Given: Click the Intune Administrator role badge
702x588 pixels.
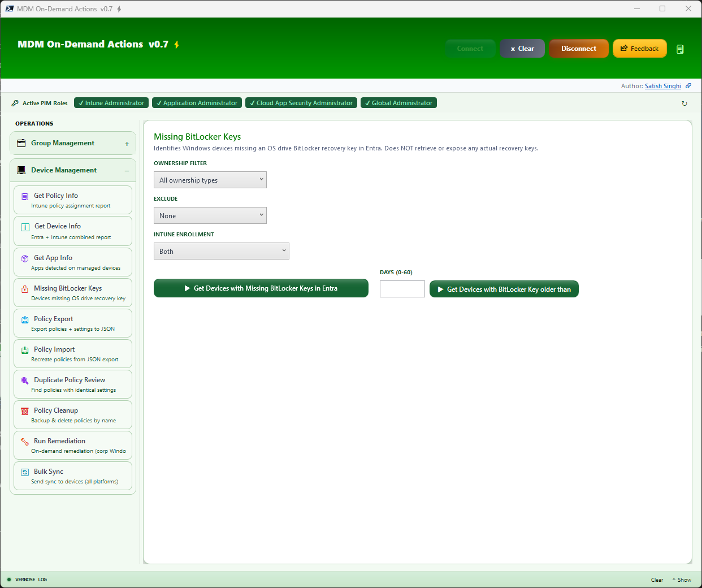Looking at the screenshot, I should (111, 103).
